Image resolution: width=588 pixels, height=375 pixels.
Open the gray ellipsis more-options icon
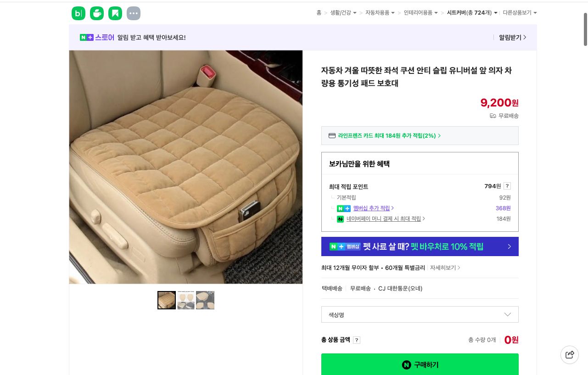point(134,13)
